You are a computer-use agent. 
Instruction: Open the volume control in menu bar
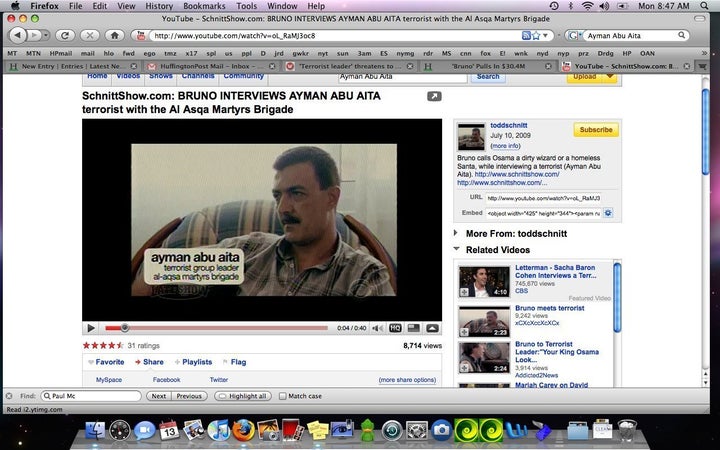tap(604, 6)
